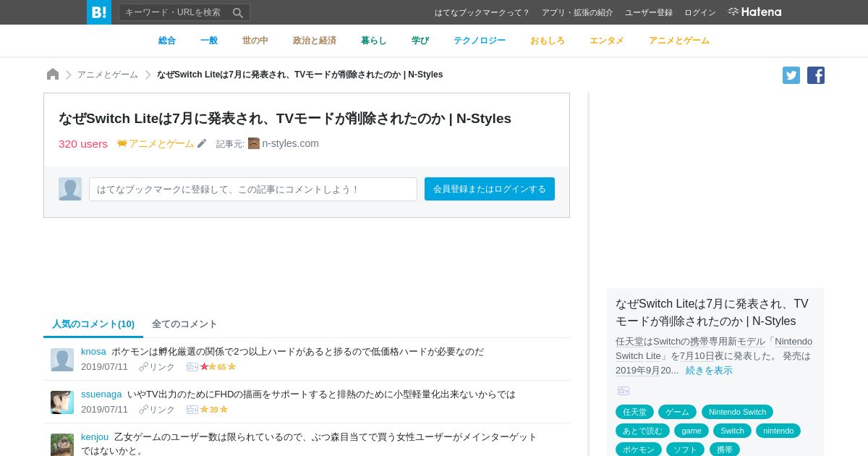This screenshot has width=868, height=456.
Task: Click ssuenaga's avatar image
Action: [x=62, y=402]
